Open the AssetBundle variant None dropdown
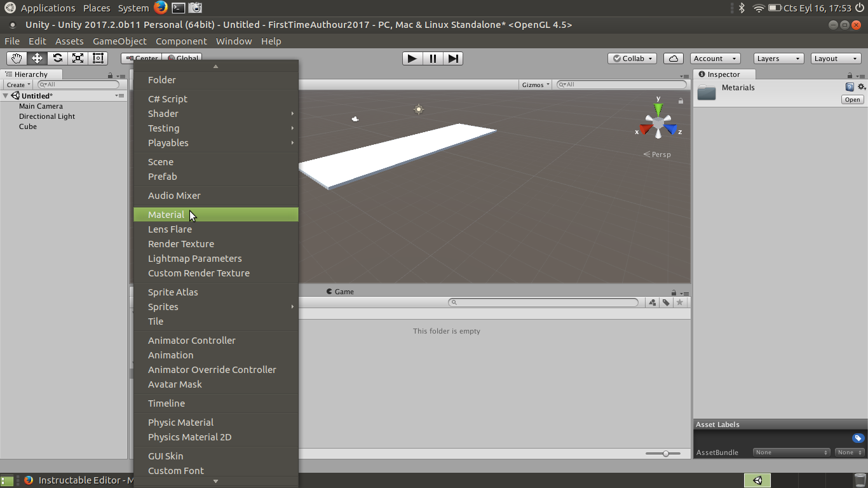Viewport: 868px width, 488px height. click(850, 452)
